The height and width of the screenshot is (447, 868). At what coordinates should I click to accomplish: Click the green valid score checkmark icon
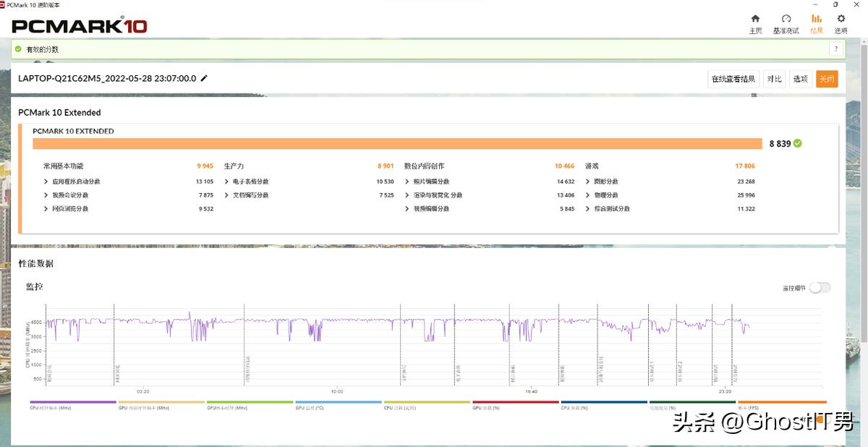click(x=18, y=49)
